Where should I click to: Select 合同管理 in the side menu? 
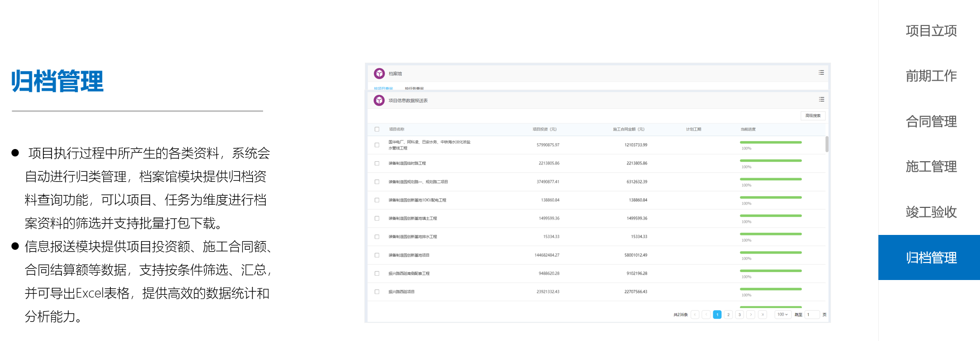coord(931,121)
